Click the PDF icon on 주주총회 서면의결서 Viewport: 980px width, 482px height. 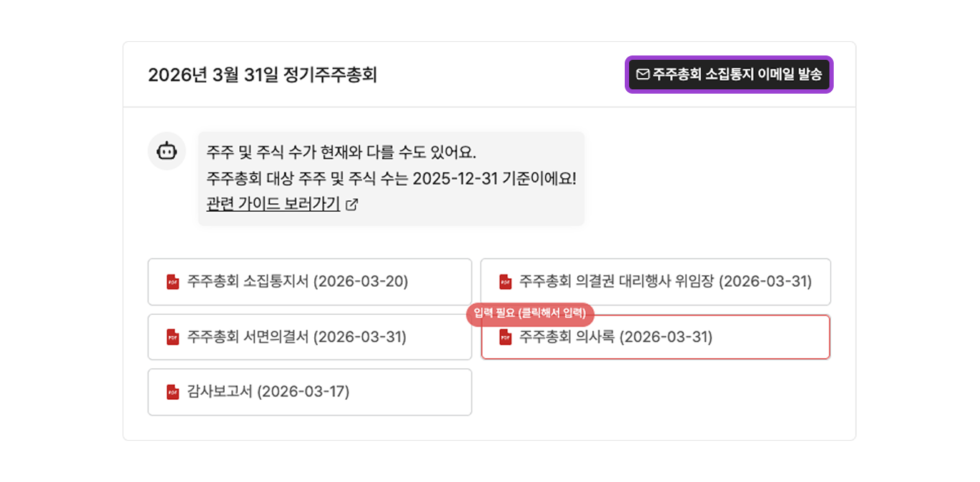[172, 337]
